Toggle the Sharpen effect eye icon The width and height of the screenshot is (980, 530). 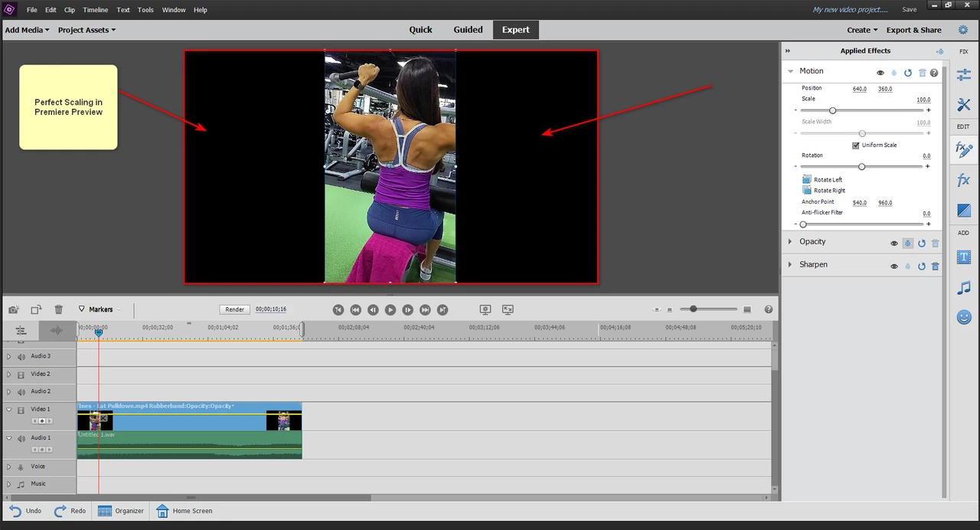pyautogui.click(x=893, y=267)
